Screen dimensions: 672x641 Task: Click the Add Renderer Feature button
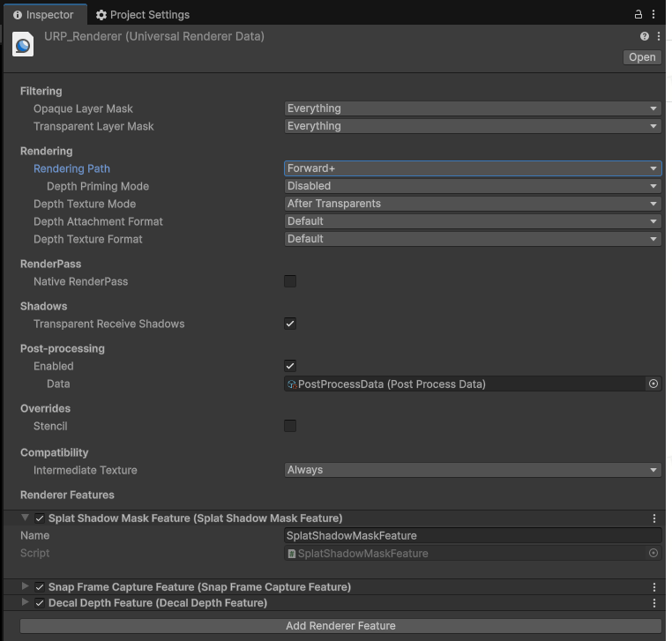tap(340, 626)
